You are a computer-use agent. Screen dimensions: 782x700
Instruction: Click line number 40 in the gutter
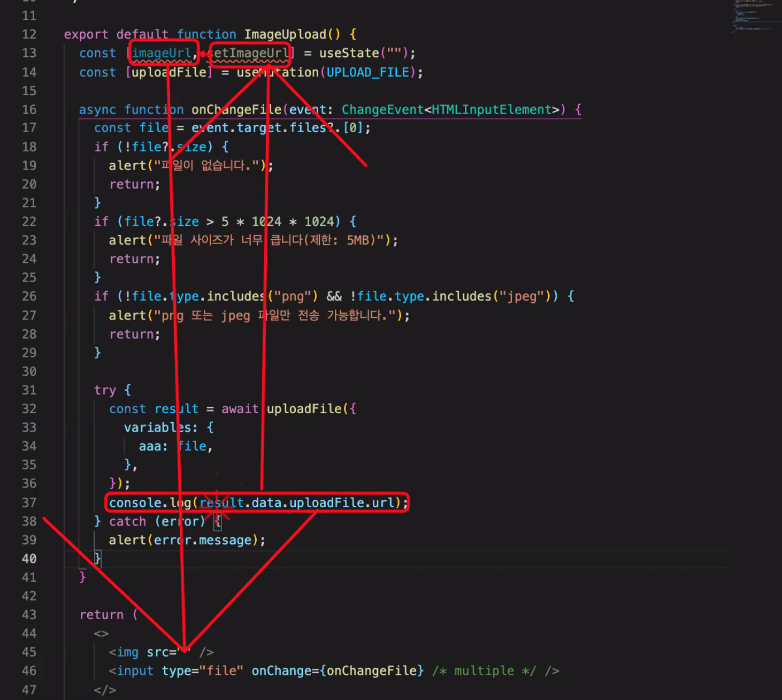coord(29,559)
